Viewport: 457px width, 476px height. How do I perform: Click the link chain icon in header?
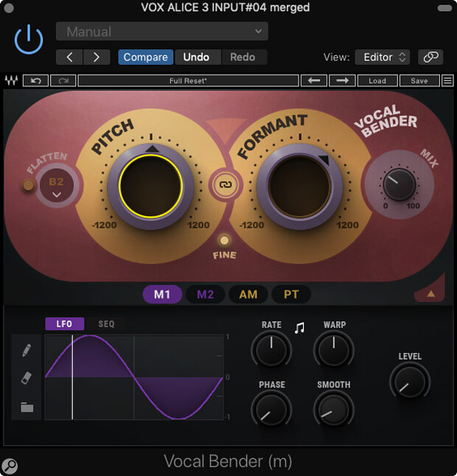tap(430, 57)
